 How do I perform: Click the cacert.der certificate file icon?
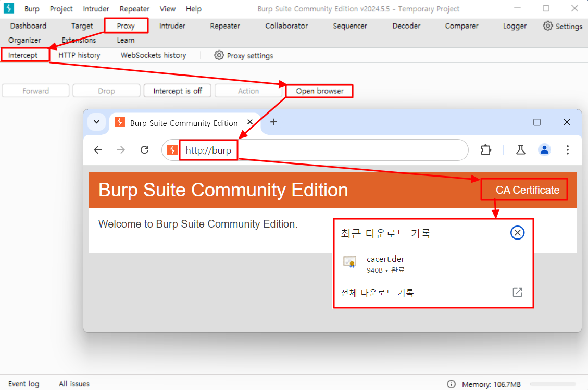(x=350, y=262)
